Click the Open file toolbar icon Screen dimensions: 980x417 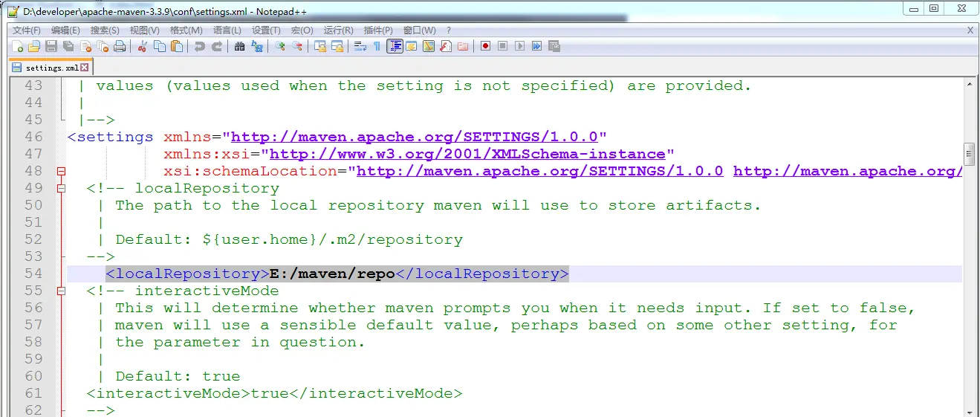pos(34,46)
